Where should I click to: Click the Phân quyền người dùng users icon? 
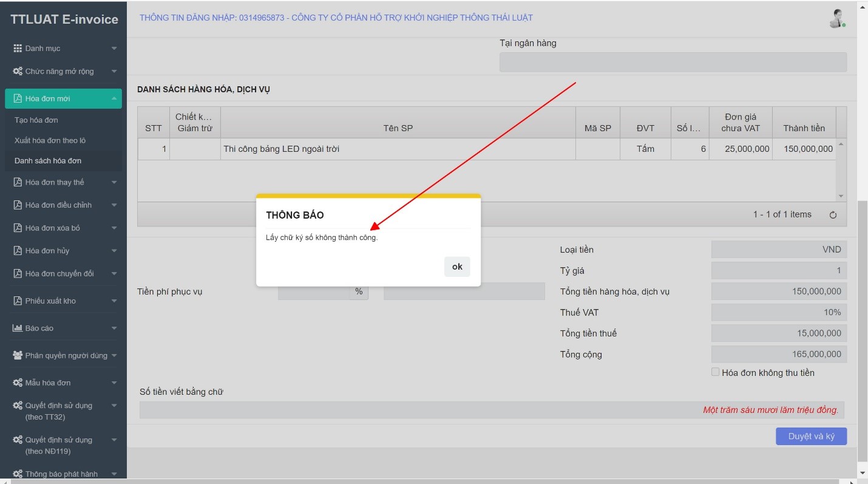pyautogui.click(x=18, y=356)
